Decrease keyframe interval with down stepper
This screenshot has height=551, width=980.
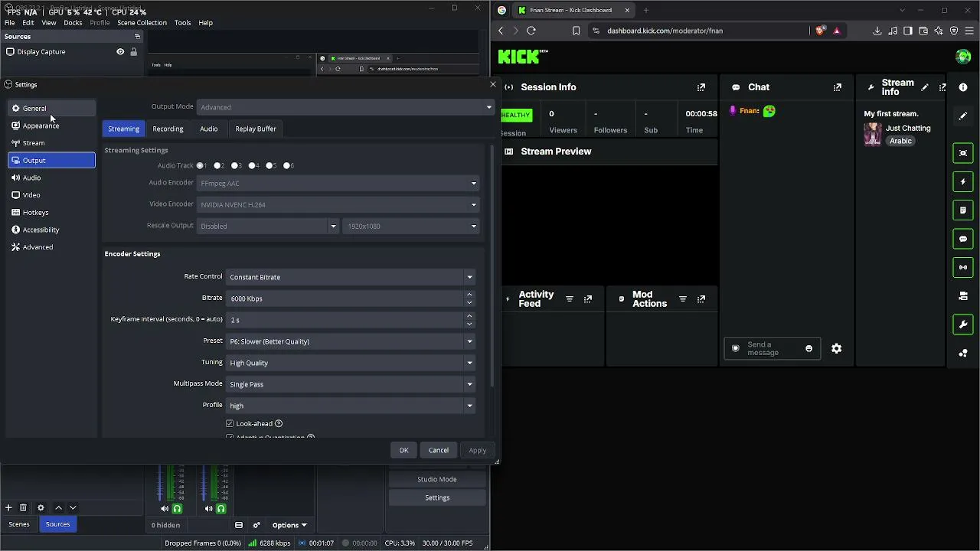coord(469,324)
